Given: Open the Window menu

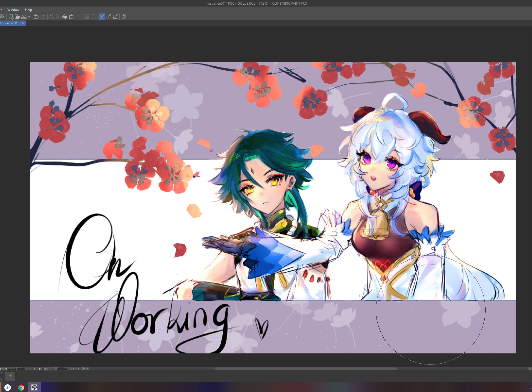Looking at the screenshot, I should tap(13, 10).
